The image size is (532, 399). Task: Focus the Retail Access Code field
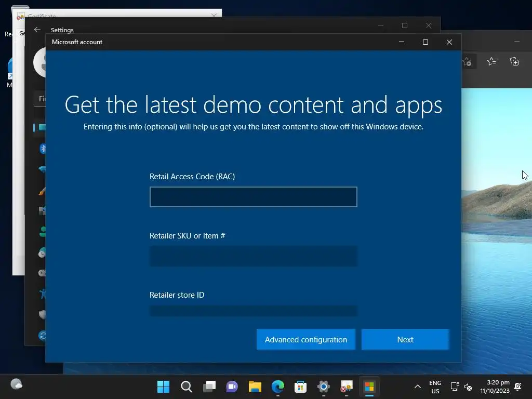point(254,197)
